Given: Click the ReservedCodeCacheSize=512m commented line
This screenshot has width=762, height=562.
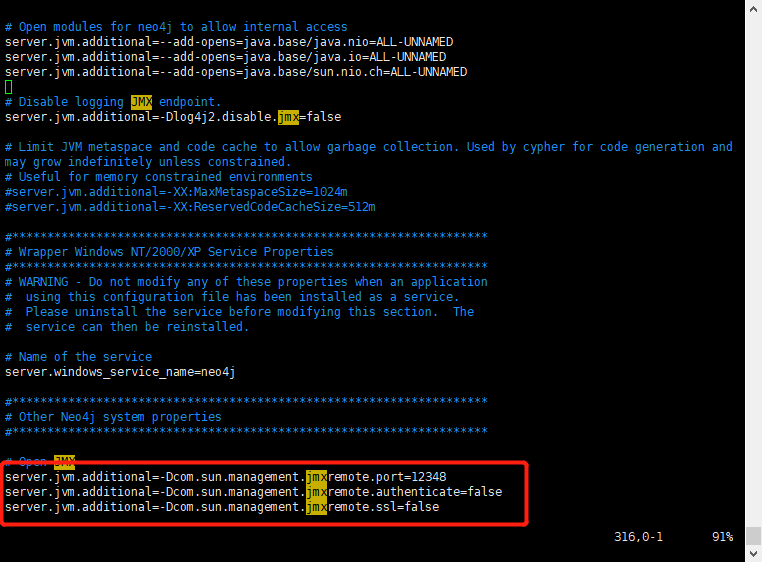Looking at the screenshot, I should (x=190, y=207).
